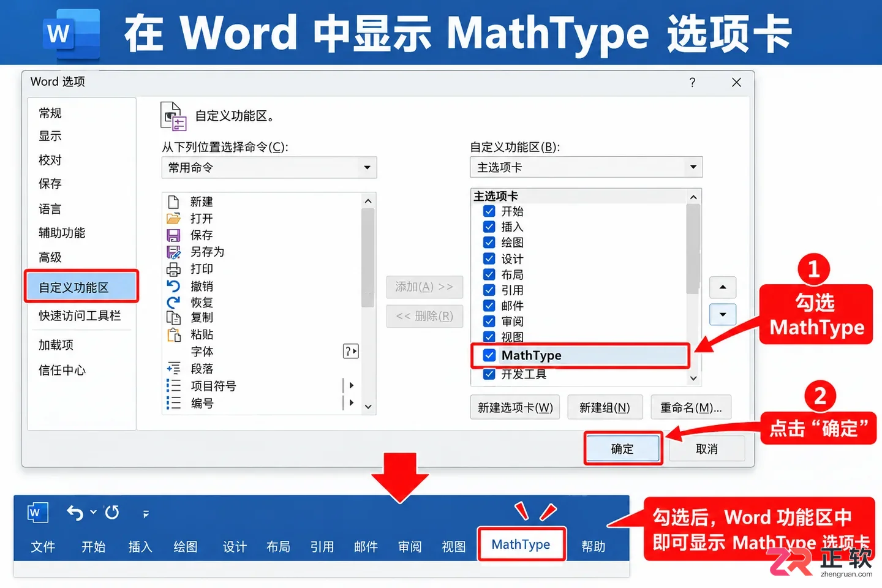Click the 确定 button

pos(622,449)
